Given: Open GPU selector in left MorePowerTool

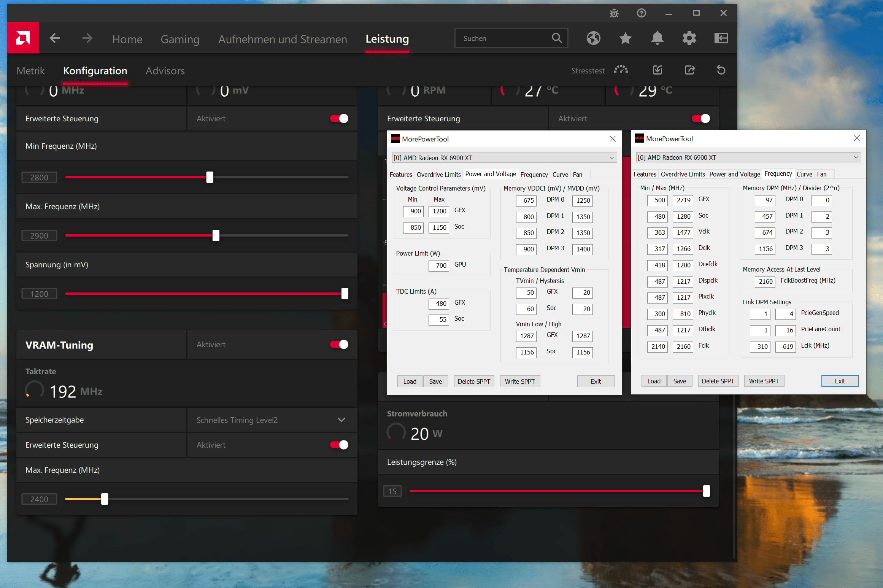Looking at the screenshot, I should [504, 158].
